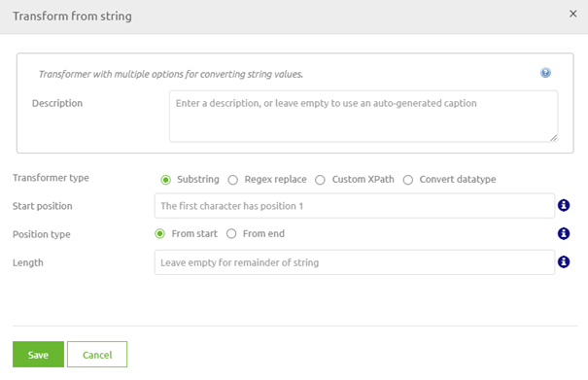Click the italic 'Transformer with multiple options' text

coord(171,74)
